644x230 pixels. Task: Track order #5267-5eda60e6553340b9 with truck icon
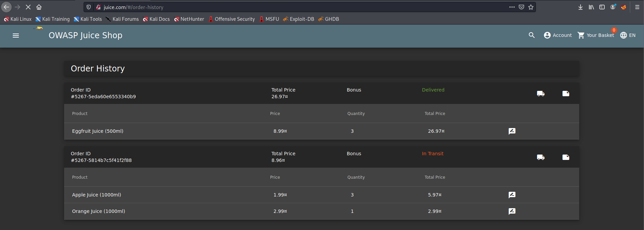pos(541,94)
